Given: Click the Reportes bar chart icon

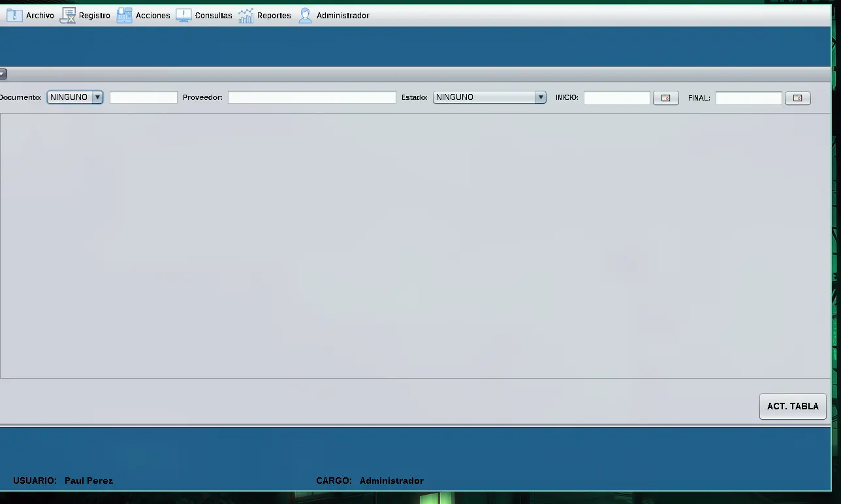Looking at the screenshot, I should [246, 15].
